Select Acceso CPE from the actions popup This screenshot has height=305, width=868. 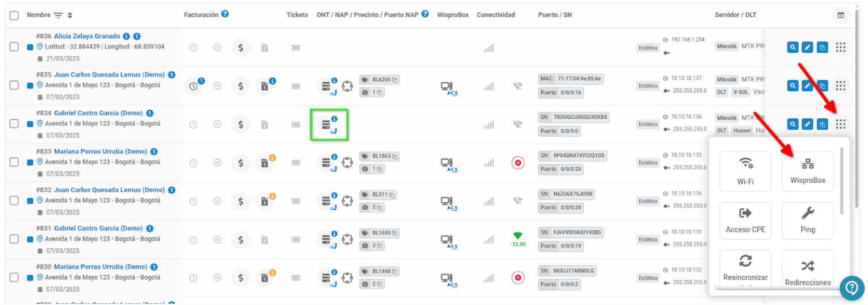pos(746,221)
